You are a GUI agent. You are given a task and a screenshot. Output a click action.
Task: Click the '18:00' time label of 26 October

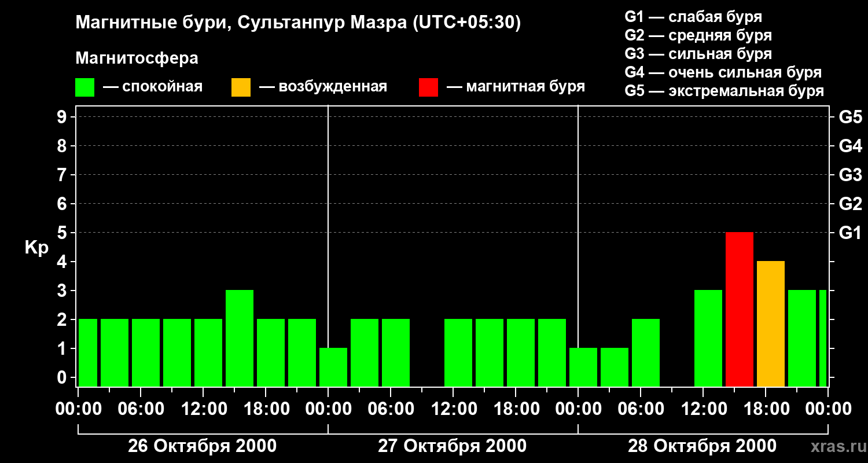[266, 409]
